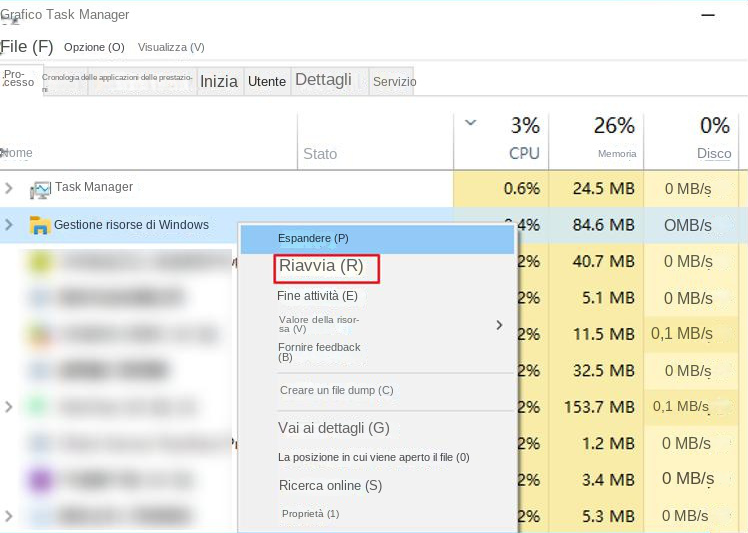748x533 pixels.
Task: Select the Task Manager process name
Action: pos(94,187)
